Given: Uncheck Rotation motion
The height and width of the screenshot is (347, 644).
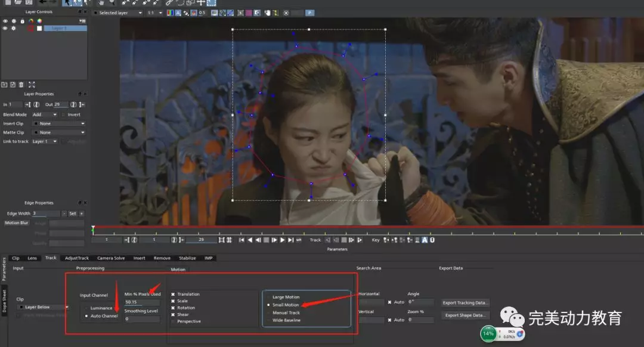Looking at the screenshot, I should pos(173,308).
